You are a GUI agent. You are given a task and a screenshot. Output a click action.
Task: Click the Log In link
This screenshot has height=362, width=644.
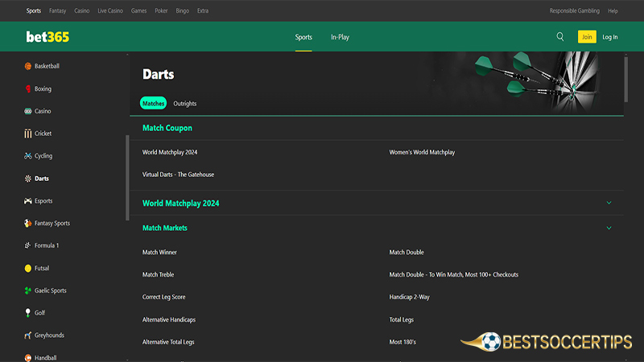click(610, 37)
